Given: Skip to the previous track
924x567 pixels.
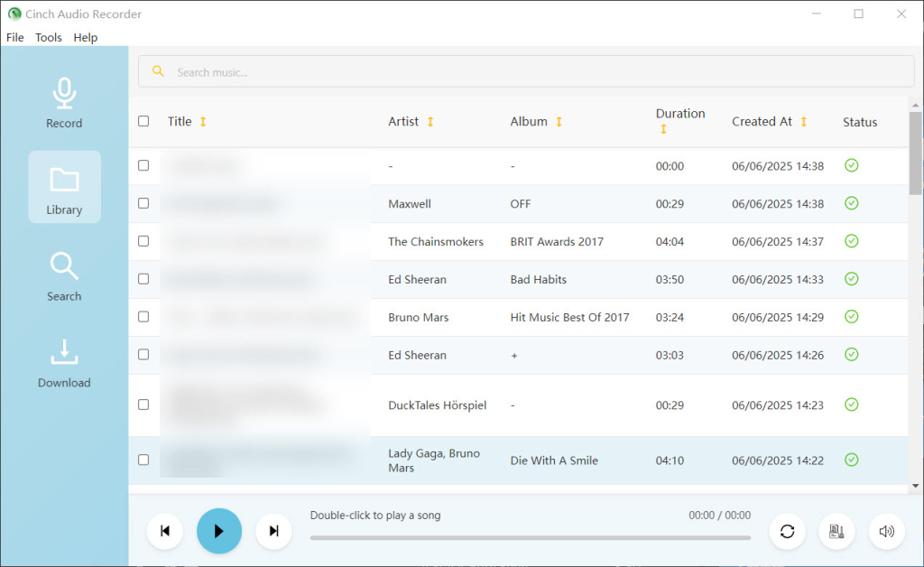Looking at the screenshot, I should pyautogui.click(x=165, y=531).
